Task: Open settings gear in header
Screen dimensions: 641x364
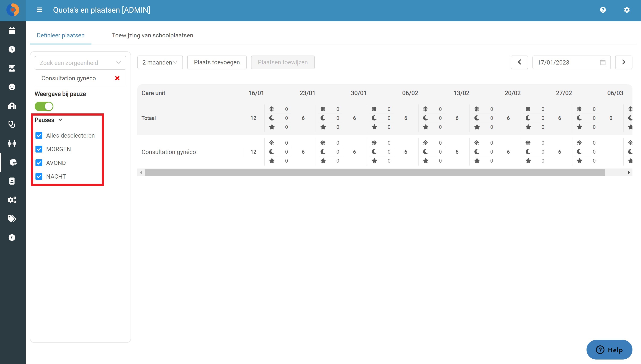Action: (x=627, y=10)
